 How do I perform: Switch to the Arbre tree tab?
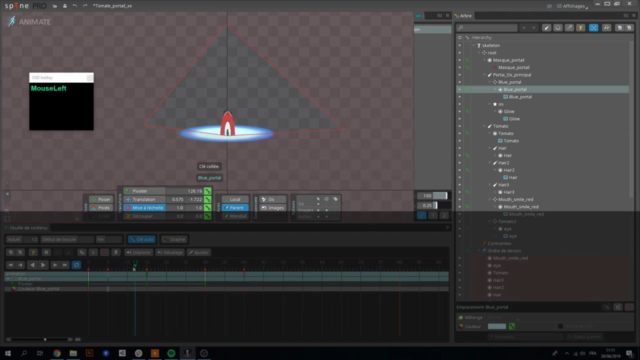pyautogui.click(x=463, y=16)
